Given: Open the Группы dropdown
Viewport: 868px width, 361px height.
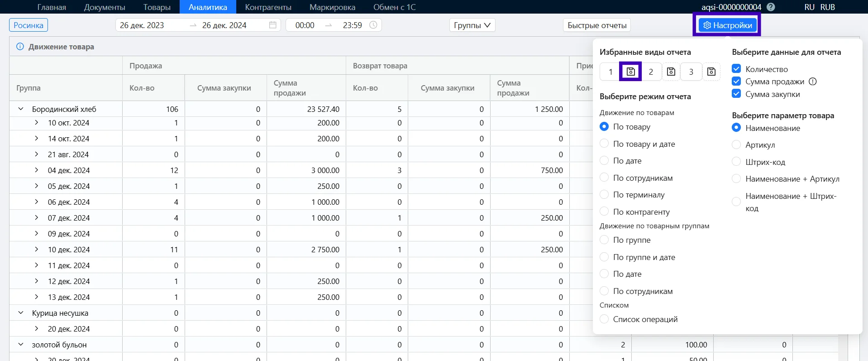Looking at the screenshot, I should (x=472, y=25).
